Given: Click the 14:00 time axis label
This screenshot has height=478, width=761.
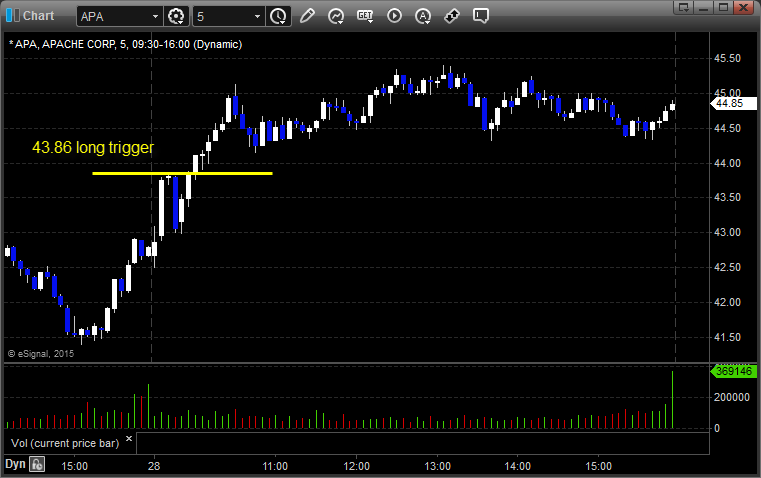Looking at the screenshot, I should pyautogui.click(x=517, y=466).
